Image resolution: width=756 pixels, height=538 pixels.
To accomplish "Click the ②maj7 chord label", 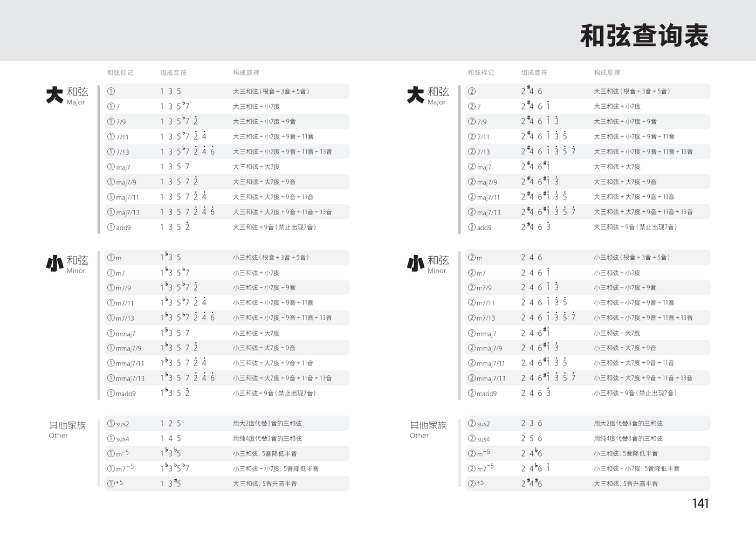I will point(479,167).
